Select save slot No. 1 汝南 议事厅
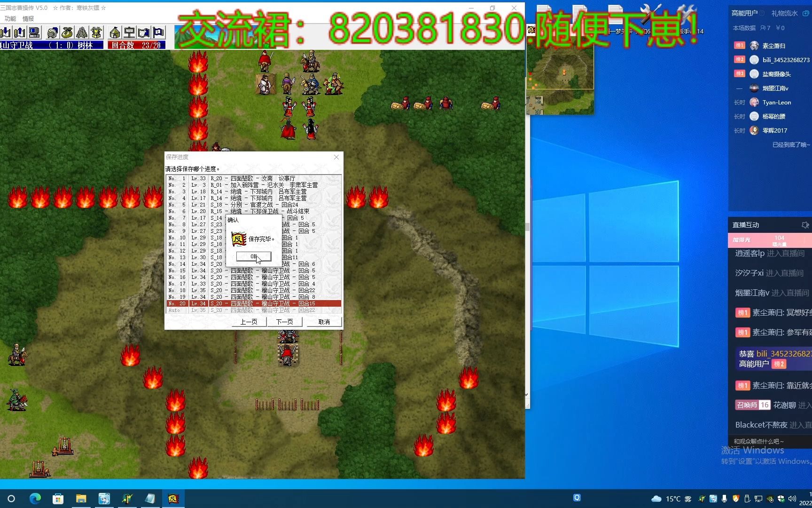The image size is (812, 508). 254,178
